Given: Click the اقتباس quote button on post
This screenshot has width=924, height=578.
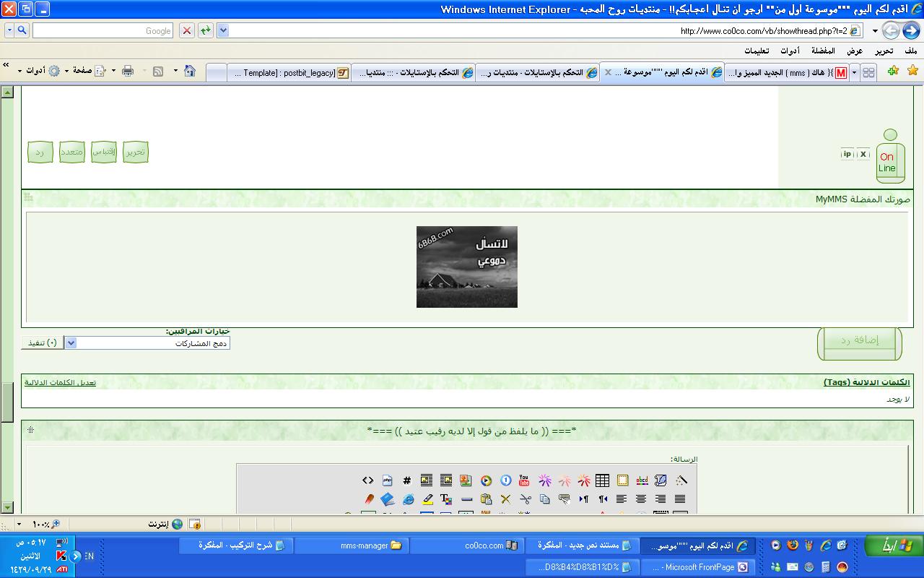Looking at the screenshot, I should [103, 152].
